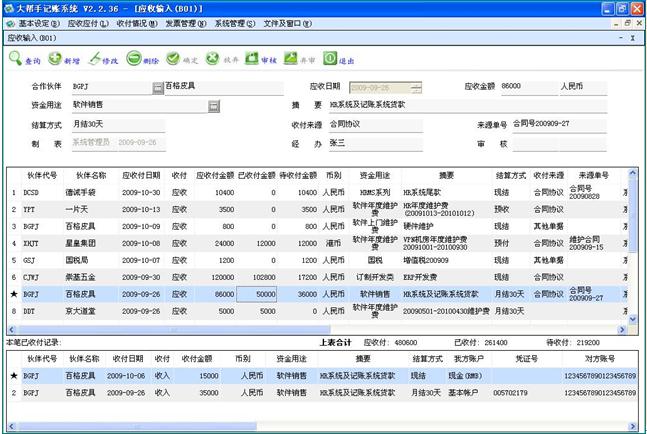Click the 基本帐户 account cell
Image resolution: width=647 pixels, height=434 pixels.
tap(468, 393)
